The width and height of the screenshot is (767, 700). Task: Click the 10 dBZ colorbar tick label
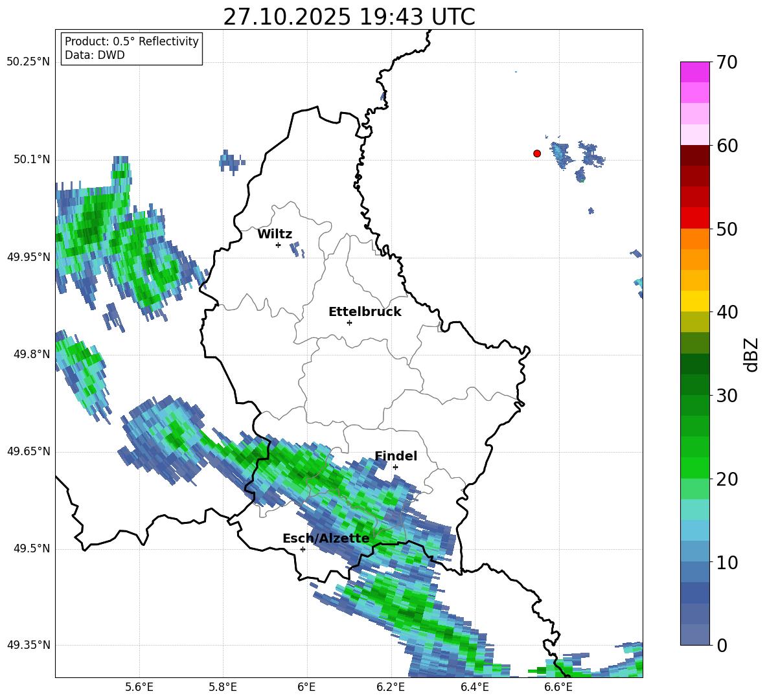[x=727, y=563]
